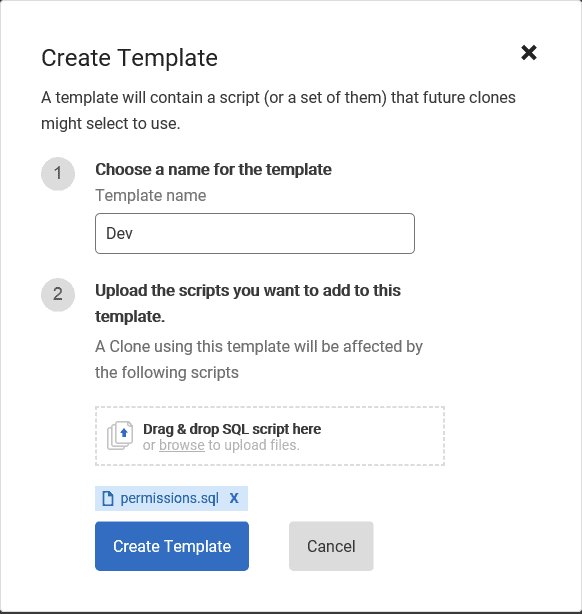Open the browse link to upload files

(x=182, y=445)
